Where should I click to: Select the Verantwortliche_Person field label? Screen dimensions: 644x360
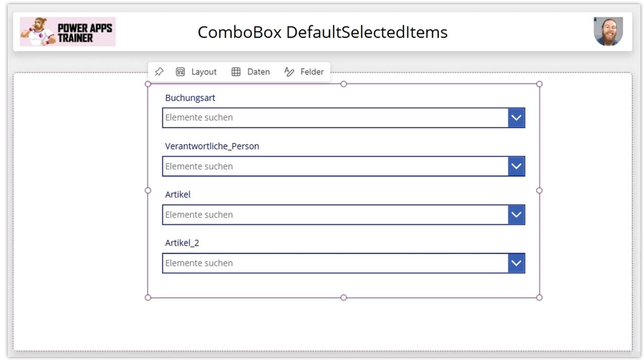coord(212,146)
